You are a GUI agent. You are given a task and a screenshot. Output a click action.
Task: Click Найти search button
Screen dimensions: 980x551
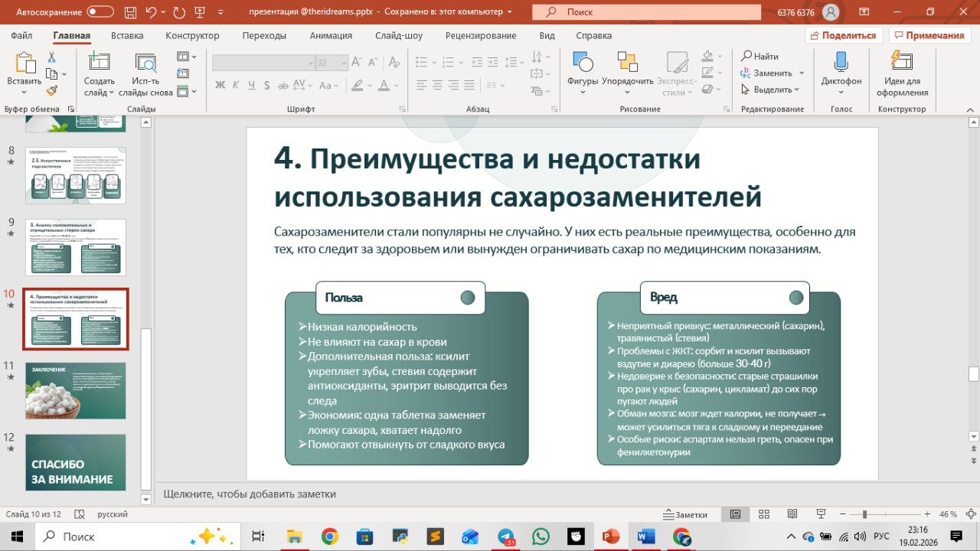(x=759, y=57)
